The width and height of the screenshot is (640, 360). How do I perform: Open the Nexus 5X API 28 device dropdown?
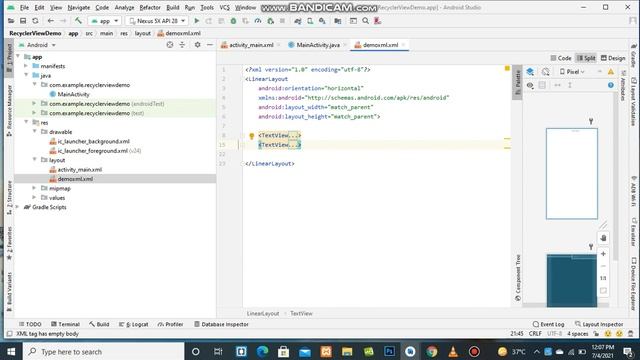tap(157, 21)
